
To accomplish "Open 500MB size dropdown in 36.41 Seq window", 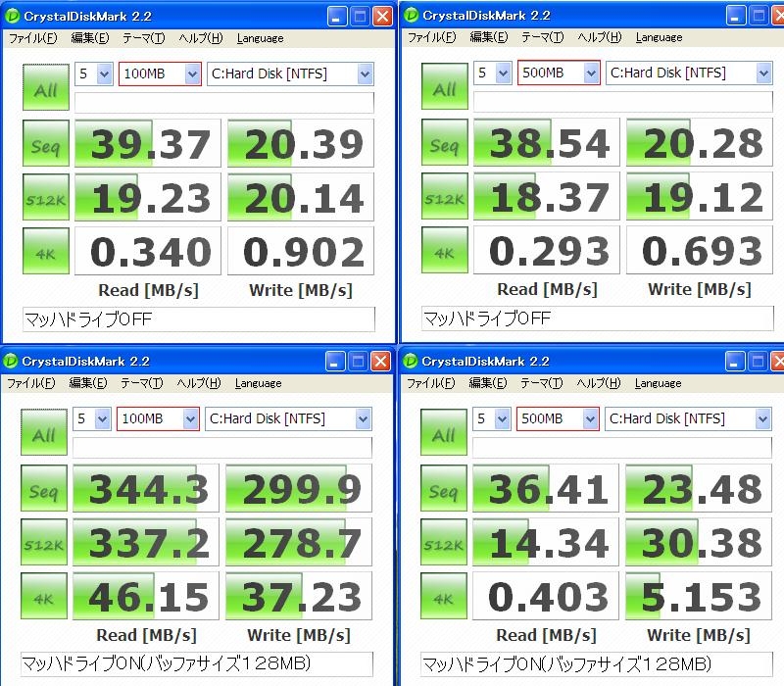I will 558,419.
